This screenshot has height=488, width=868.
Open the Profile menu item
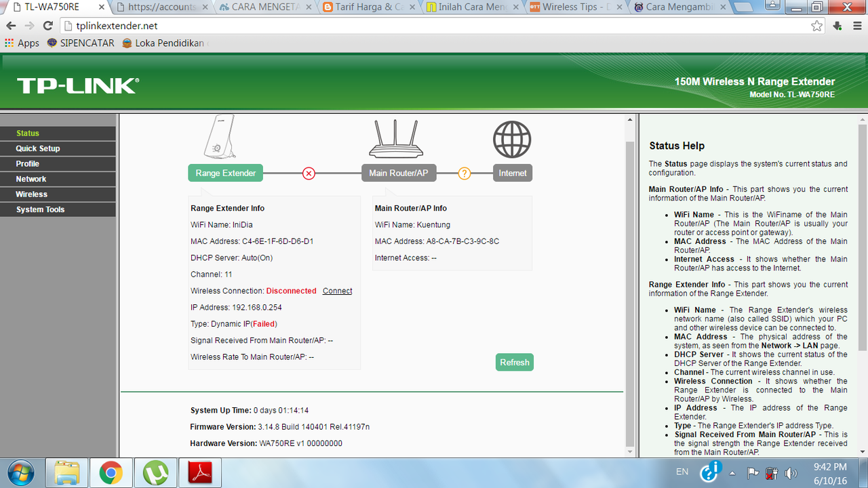pos(58,164)
